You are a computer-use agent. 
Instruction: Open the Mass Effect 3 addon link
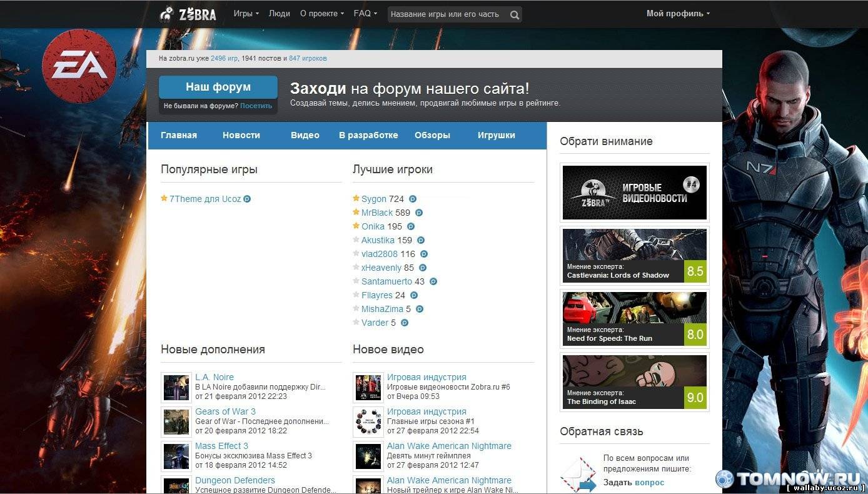click(x=221, y=446)
